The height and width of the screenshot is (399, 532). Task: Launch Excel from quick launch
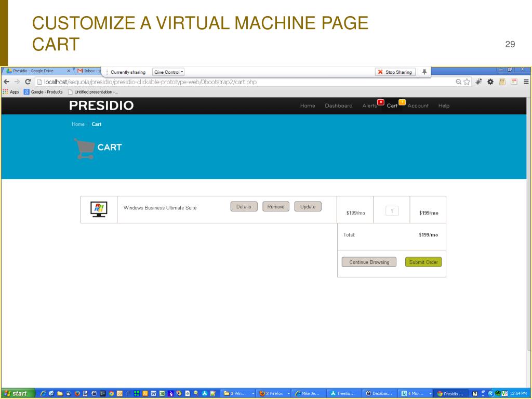tap(162, 394)
